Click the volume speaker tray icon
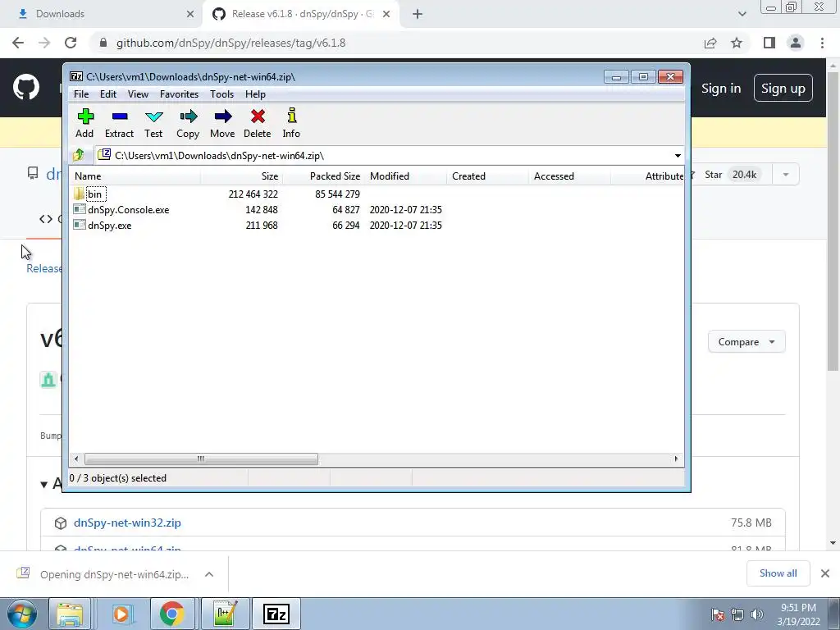 coord(756,614)
